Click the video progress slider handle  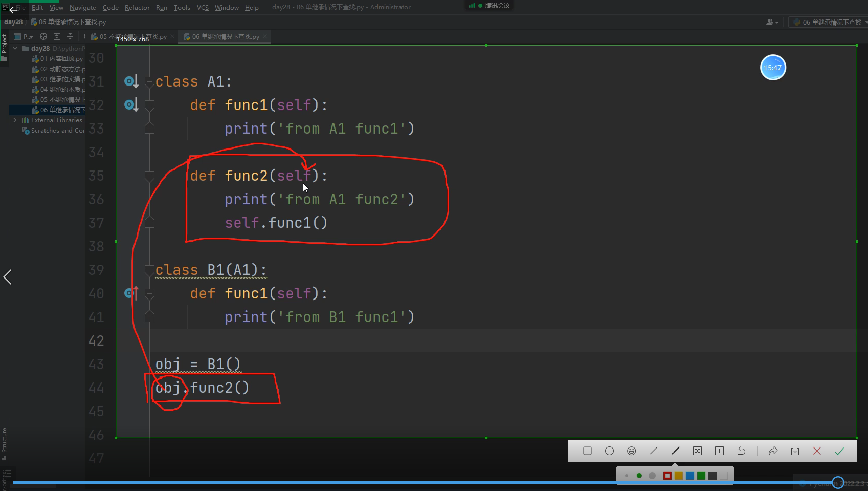(x=838, y=482)
